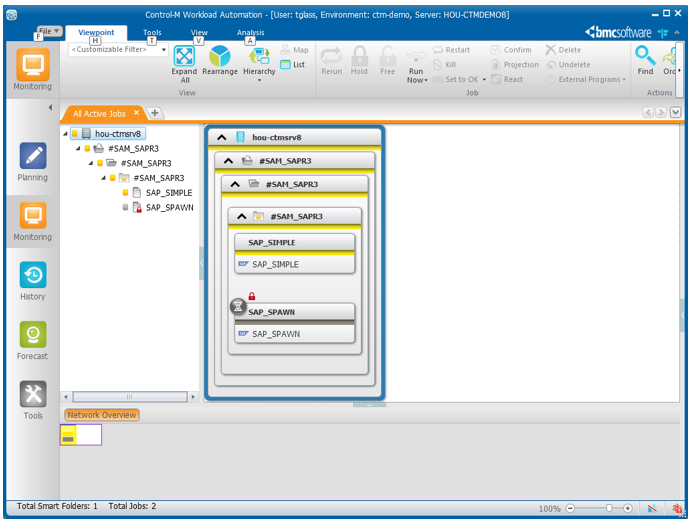
Task: Switch to Map view
Action: pyautogui.click(x=294, y=50)
